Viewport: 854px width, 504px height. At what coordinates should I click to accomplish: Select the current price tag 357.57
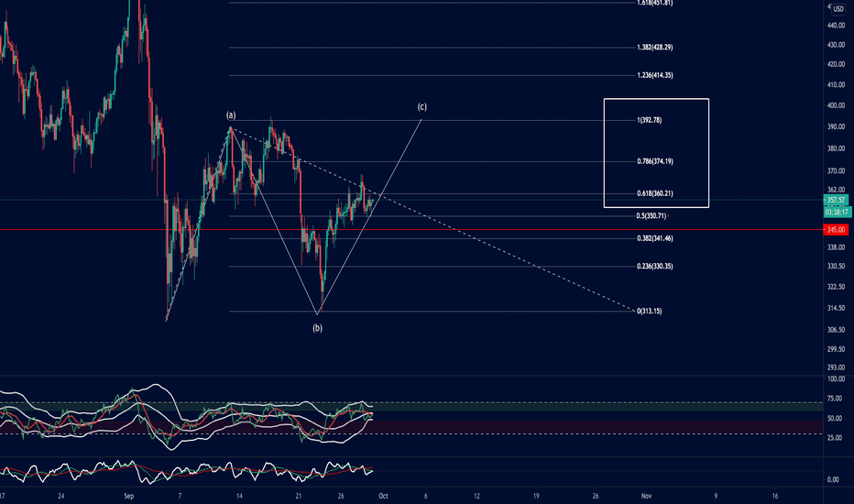[836, 201]
